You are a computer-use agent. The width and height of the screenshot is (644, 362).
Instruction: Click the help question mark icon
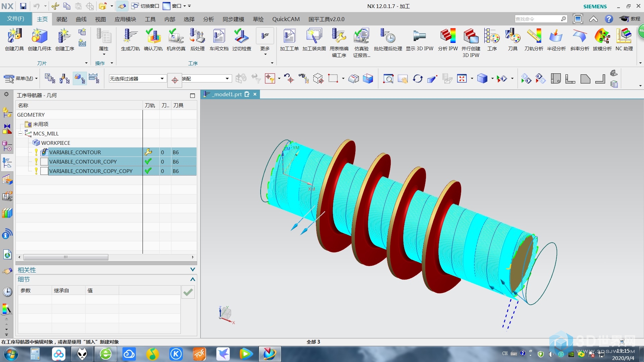pyautogui.click(x=609, y=19)
